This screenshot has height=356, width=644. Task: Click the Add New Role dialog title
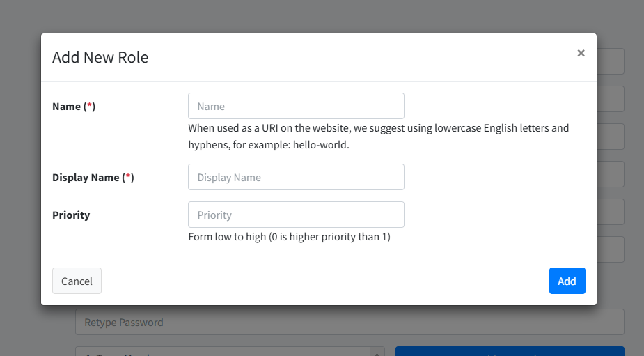pos(100,57)
